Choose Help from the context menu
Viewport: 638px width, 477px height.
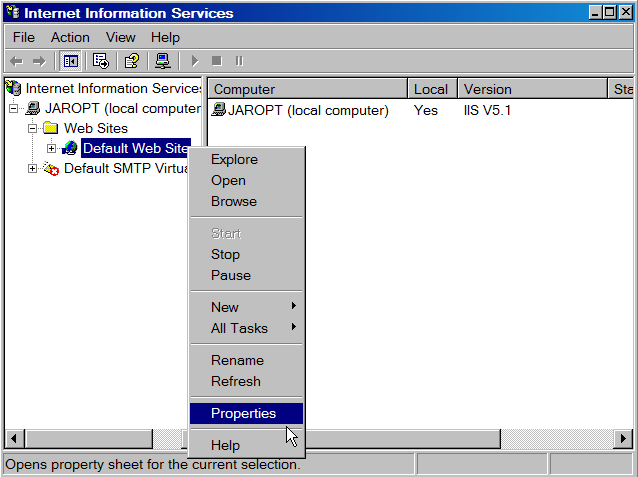(247, 445)
